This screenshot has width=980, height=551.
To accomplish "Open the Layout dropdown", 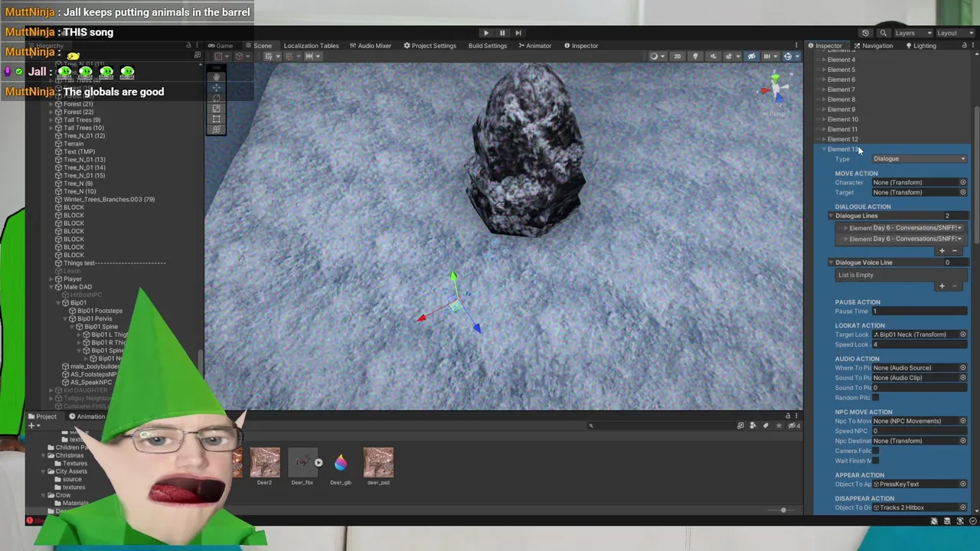I will [x=955, y=33].
